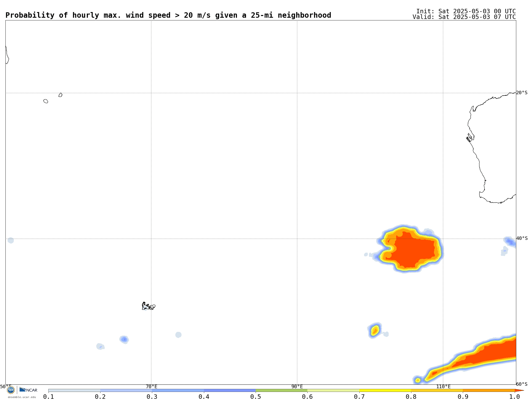Click the NCAR logo
This screenshot has height=400, width=532.
(28, 390)
